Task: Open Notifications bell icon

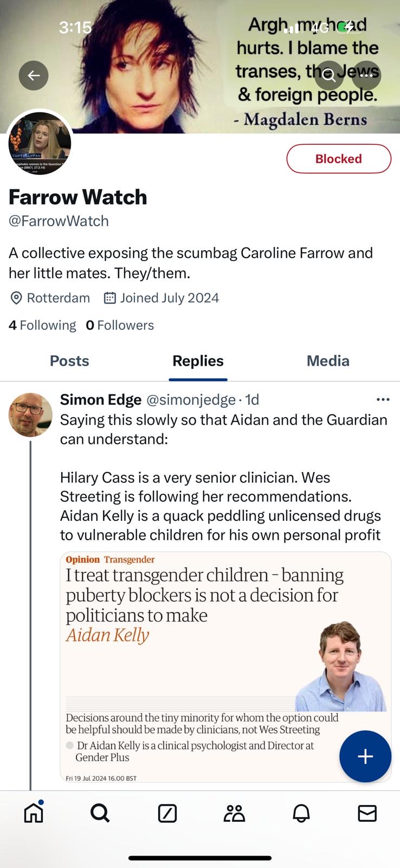Action: 301,813
